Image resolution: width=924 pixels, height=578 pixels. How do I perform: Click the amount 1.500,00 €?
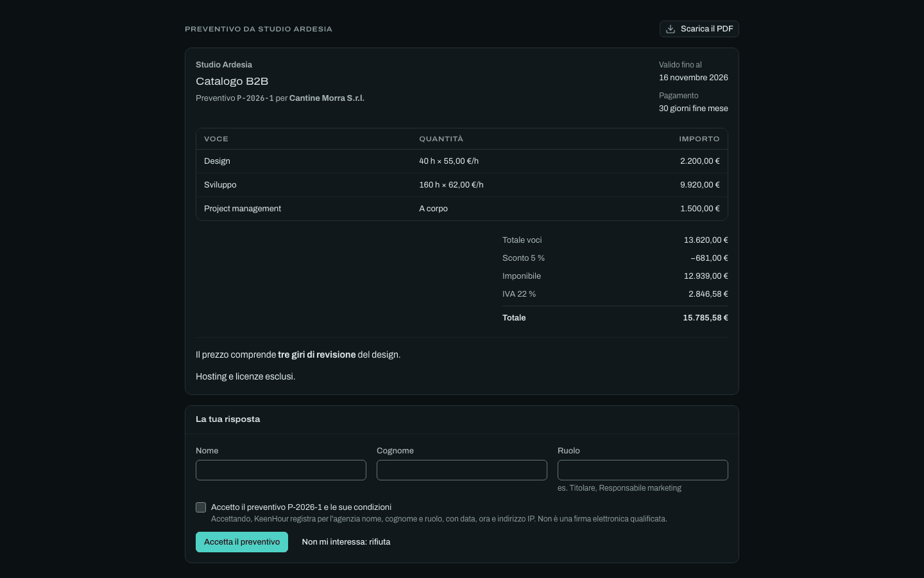tap(700, 209)
